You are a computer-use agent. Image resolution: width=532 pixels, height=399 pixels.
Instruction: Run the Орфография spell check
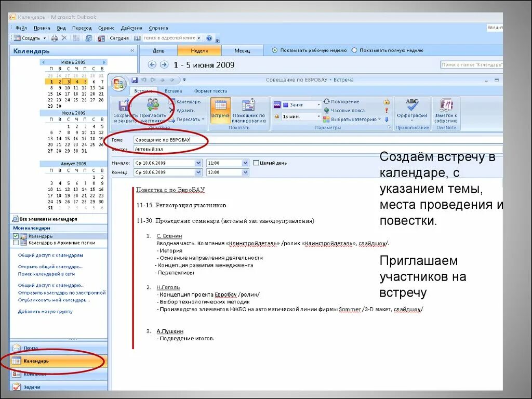412,109
